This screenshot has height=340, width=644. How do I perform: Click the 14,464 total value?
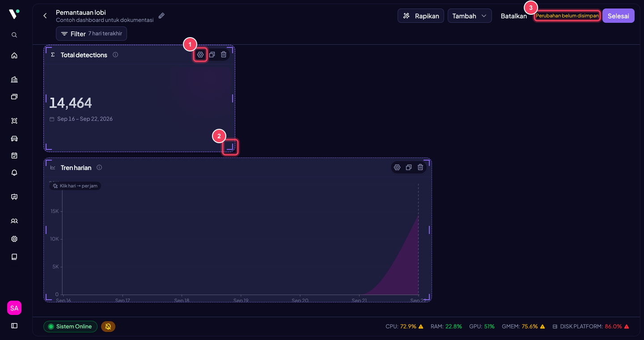coord(71,103)
